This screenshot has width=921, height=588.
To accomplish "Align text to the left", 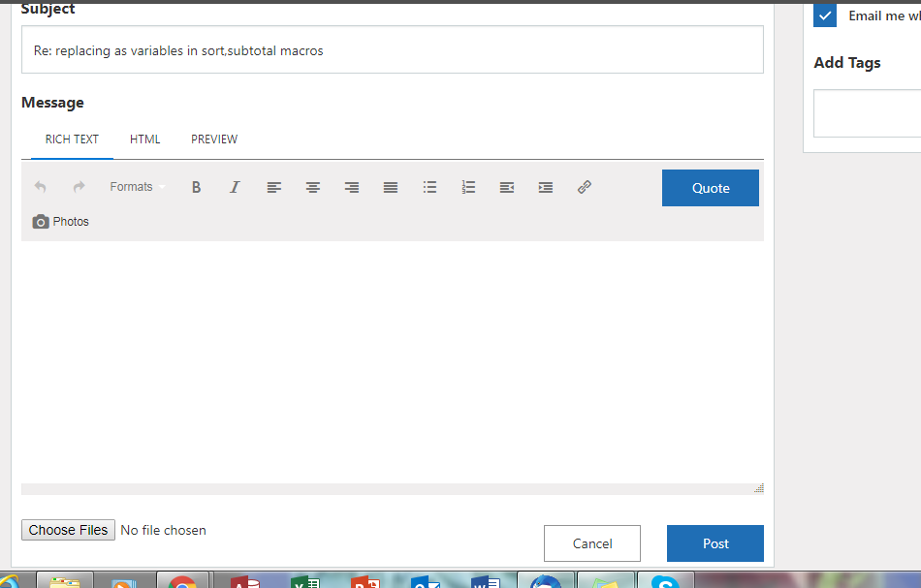I will point(274,187).
